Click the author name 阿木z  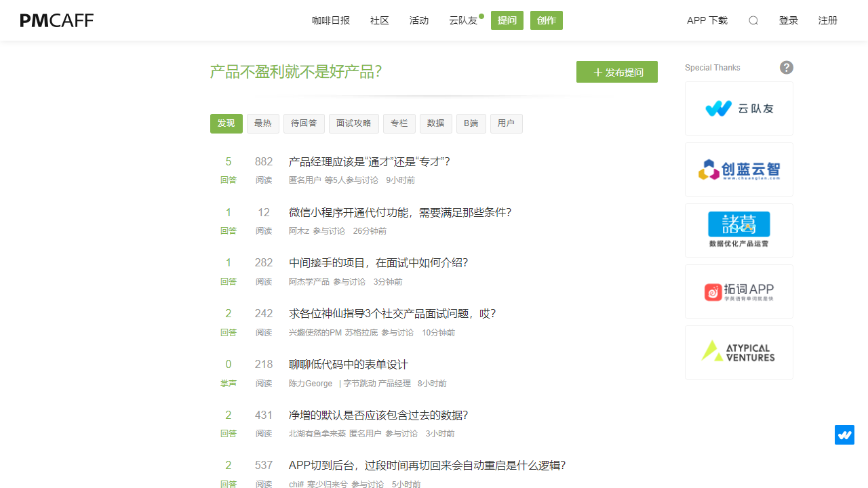click(299, 231)
